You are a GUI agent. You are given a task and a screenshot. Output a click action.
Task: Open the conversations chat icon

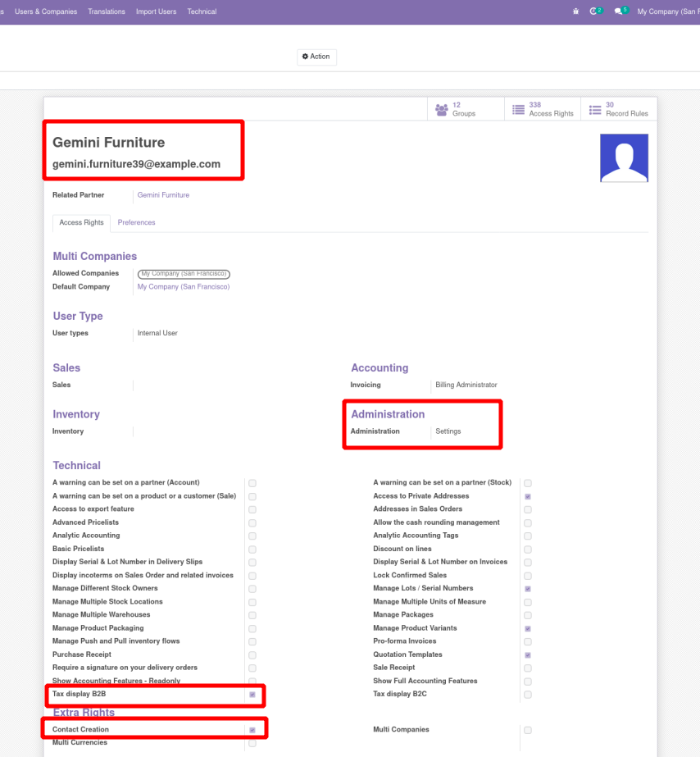coord(618,11)
